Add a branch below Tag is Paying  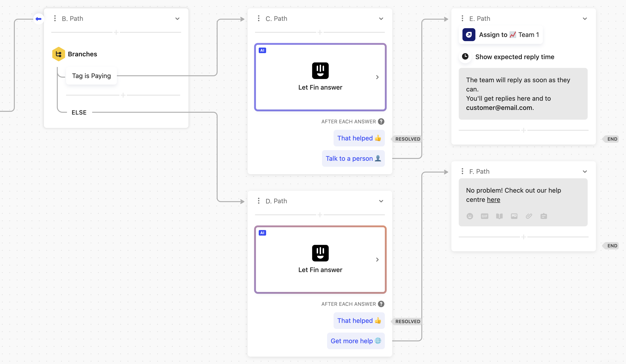coord(123,95)
